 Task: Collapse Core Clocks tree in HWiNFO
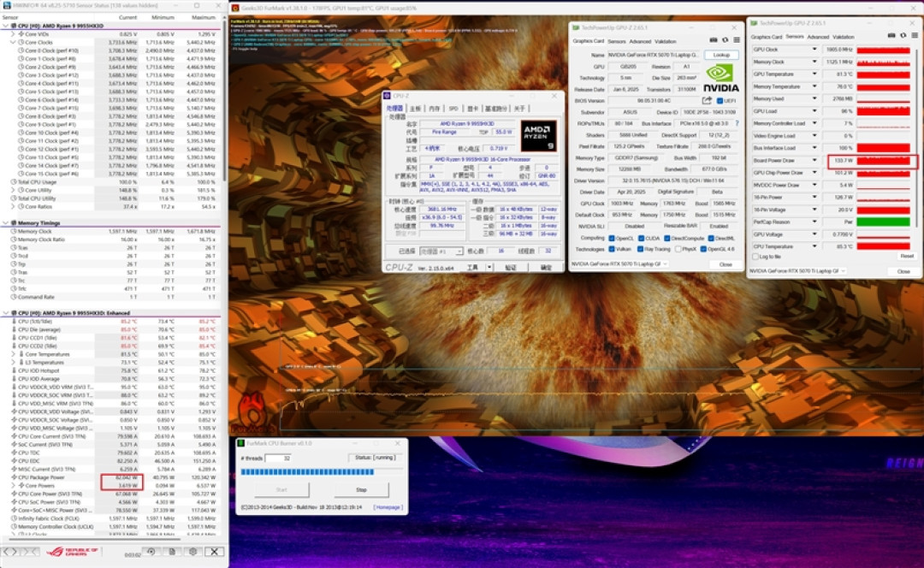(13, 43)
